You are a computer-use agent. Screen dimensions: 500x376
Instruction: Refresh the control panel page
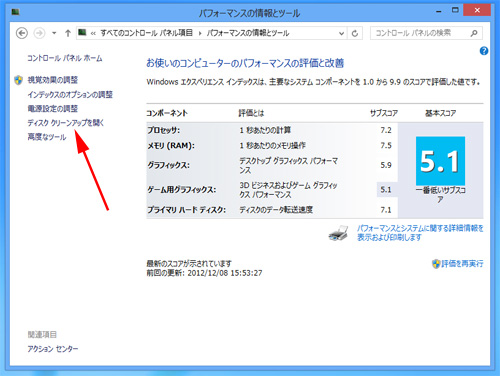[355, 33]
